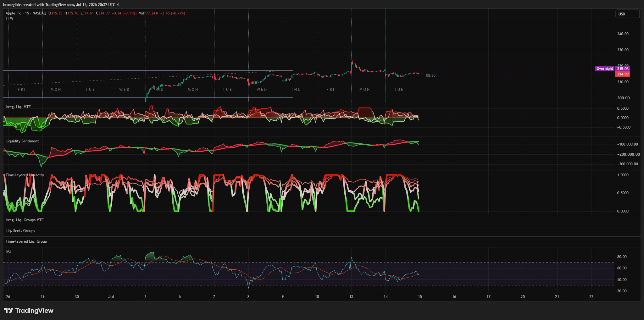Click the 340.00 price axis label
Viewport: 644px width, 320px height.
click(623, 34)
